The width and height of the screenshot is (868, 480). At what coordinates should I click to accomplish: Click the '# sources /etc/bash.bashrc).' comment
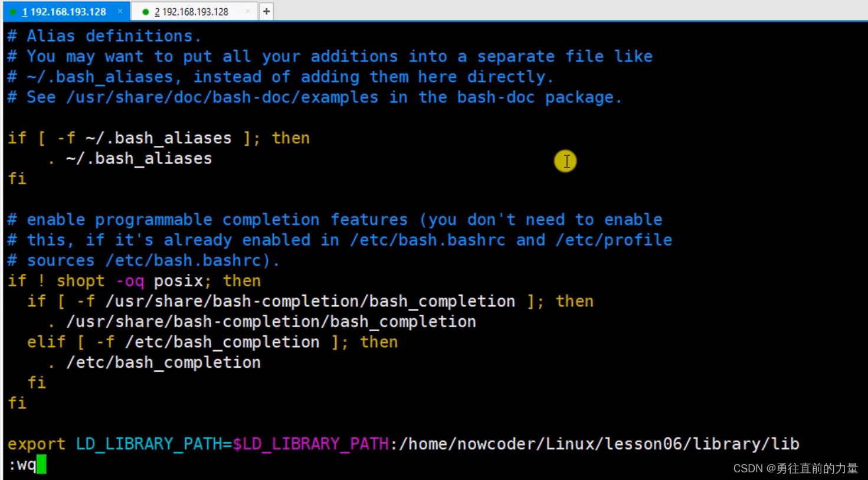tap(143, 260)
